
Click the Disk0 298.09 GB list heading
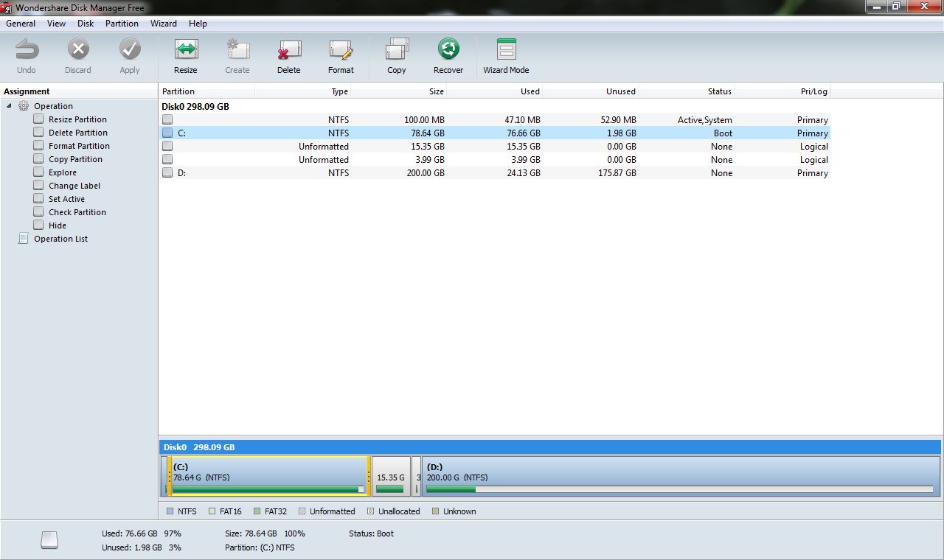pos(195,106)
